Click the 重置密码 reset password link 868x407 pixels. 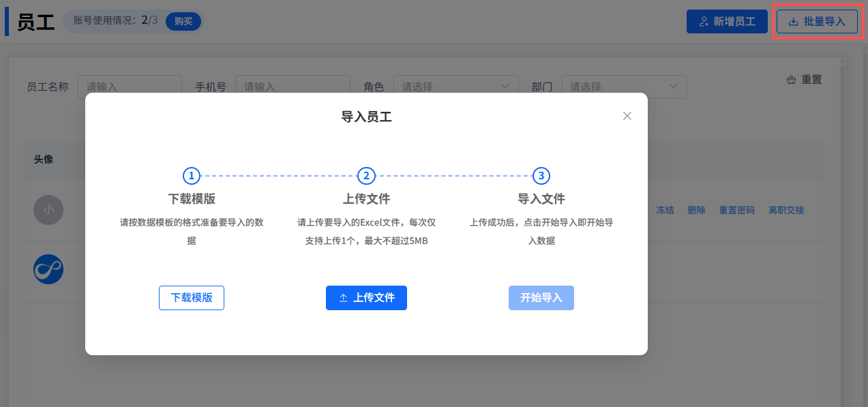point(736,210)
